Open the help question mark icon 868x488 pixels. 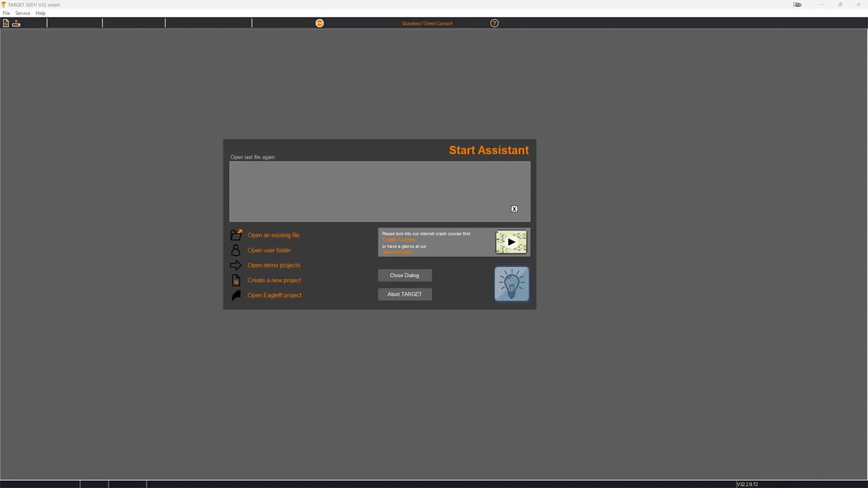pyautogui.click(x=494, y=23)
